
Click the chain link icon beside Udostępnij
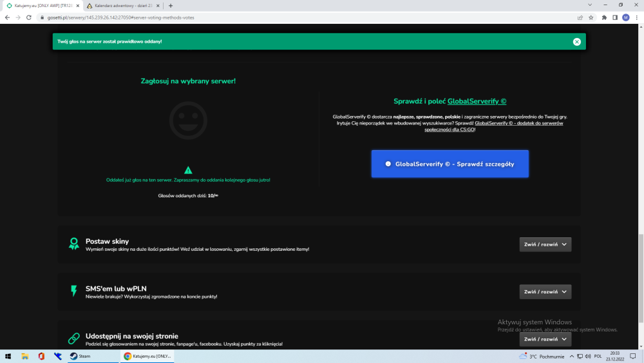point(74,338)
